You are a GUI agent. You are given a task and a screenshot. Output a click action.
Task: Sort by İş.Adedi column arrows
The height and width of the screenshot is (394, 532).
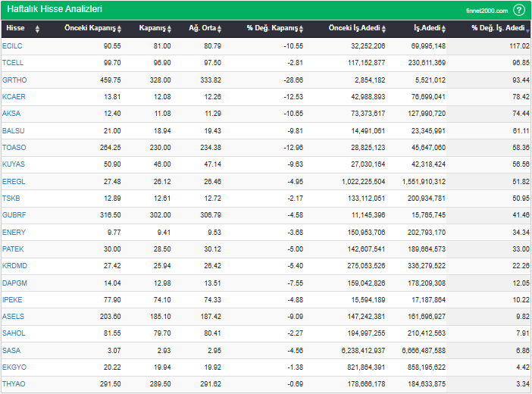(448, 29)
